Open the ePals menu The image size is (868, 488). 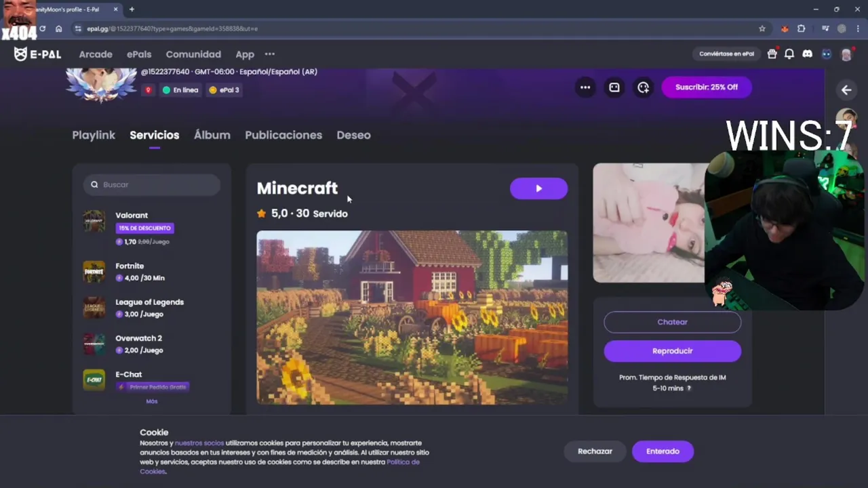click(139, 54)
